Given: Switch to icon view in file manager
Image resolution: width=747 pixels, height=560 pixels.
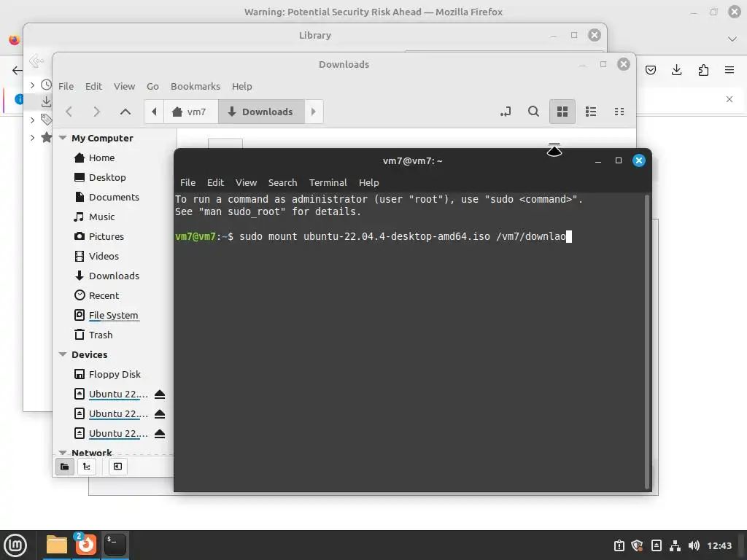Looking at the screenshot, I should click(x=562, y=112).
